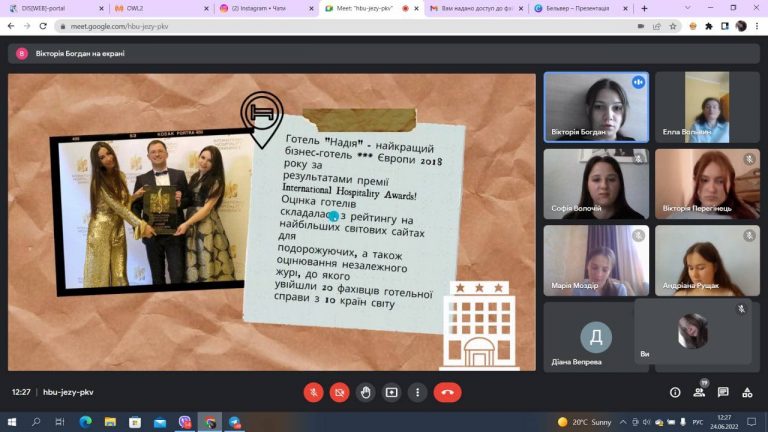This screenshot has height=432, width=768.
Task: Leave the call with the red hang-up button
Action: (447, 392)
